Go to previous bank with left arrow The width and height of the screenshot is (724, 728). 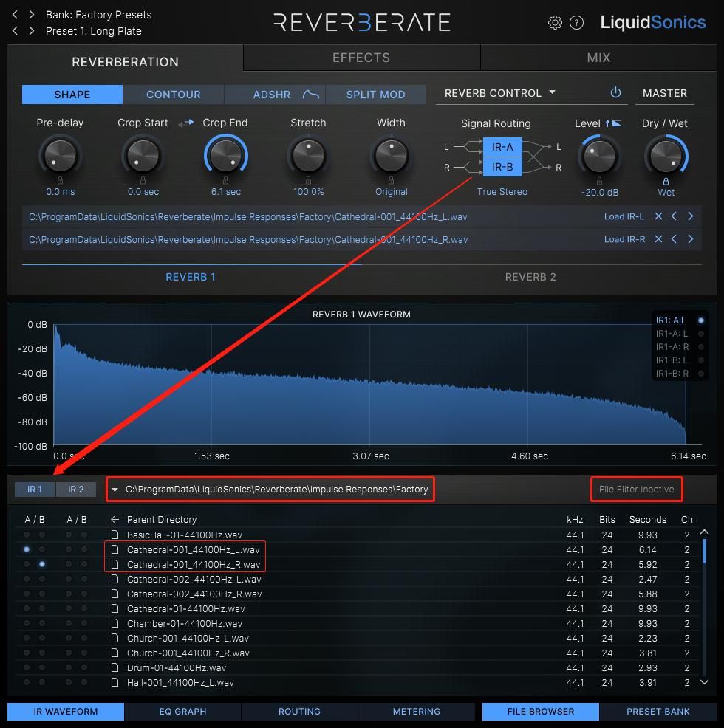click(x=16, y=14)
